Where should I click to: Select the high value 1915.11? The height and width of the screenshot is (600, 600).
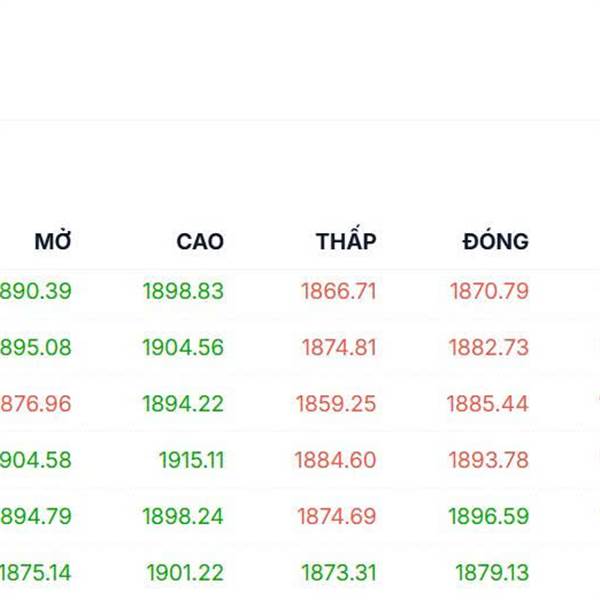click(191, 460)
